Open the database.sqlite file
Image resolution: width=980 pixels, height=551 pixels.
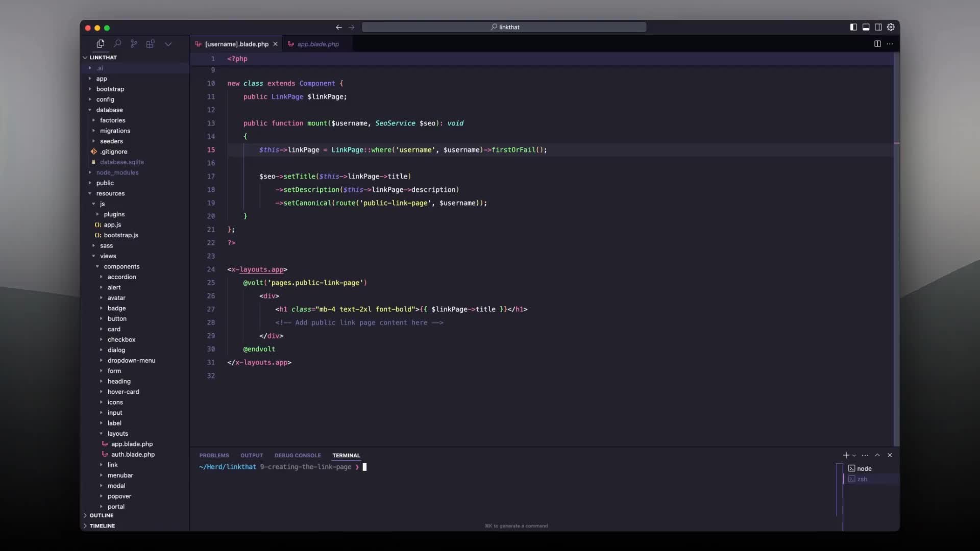tap(135, 162)
